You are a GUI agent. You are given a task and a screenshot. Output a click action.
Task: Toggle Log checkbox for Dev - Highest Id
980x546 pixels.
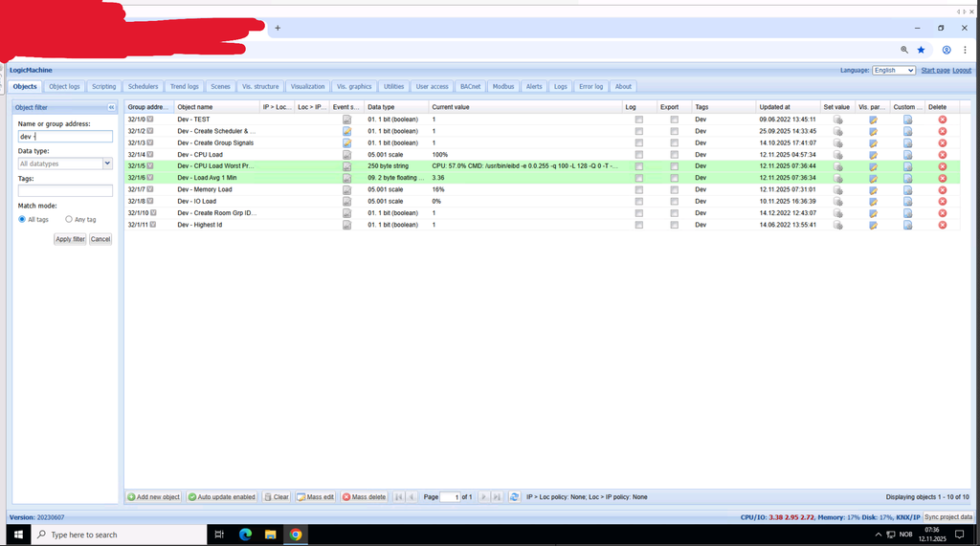(638, 225)
